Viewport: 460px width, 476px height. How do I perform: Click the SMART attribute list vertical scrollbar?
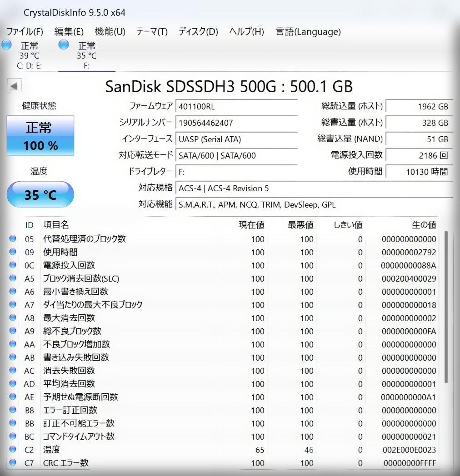click(446, 307)
